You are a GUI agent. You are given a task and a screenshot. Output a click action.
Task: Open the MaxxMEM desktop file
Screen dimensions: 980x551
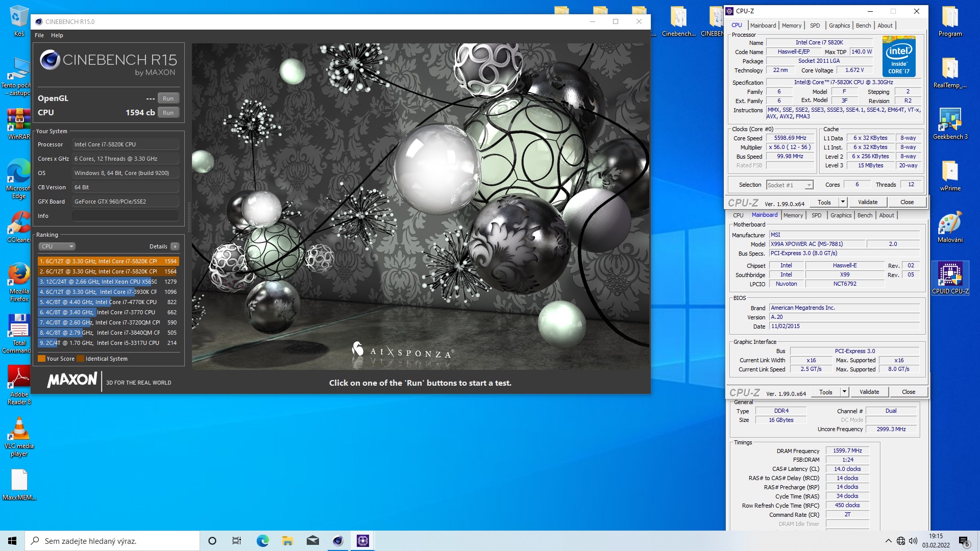click(19, 485)
